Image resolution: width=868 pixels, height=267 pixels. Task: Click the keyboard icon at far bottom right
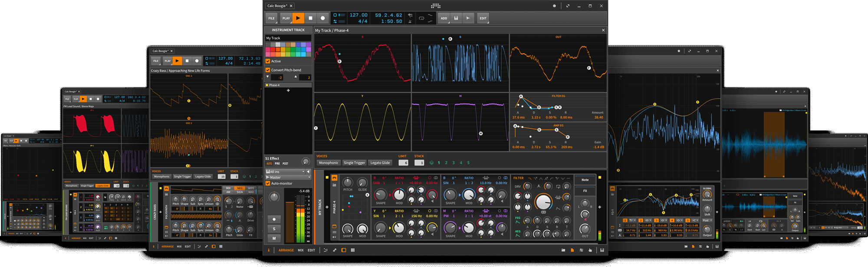(602, 250)
